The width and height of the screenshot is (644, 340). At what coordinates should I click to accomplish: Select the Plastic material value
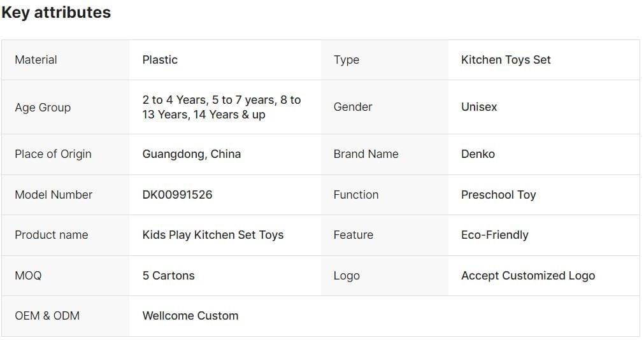click(160, 60)
